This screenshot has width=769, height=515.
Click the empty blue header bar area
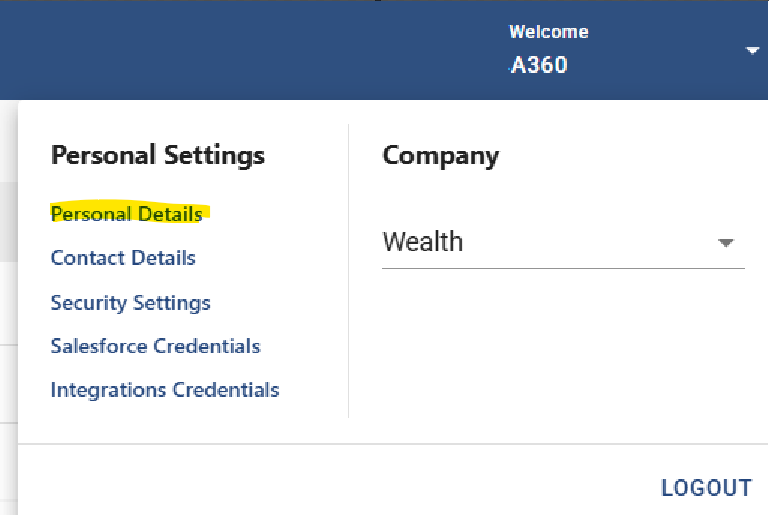tap(245, 50)
